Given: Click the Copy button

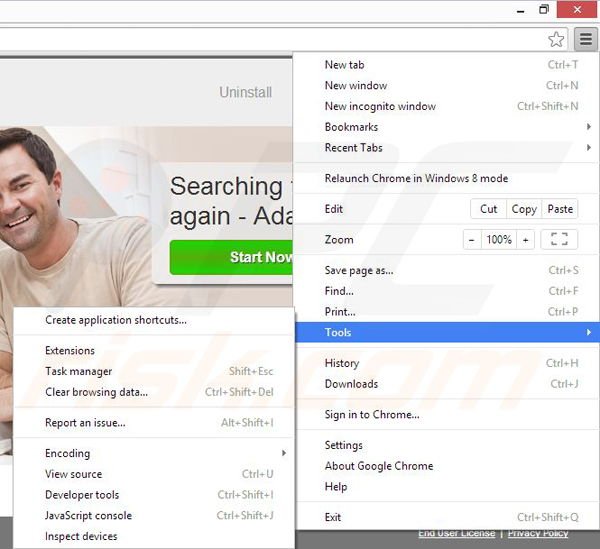Looking at the screenshot, I should pyautogui.click(x=524, y=209).
